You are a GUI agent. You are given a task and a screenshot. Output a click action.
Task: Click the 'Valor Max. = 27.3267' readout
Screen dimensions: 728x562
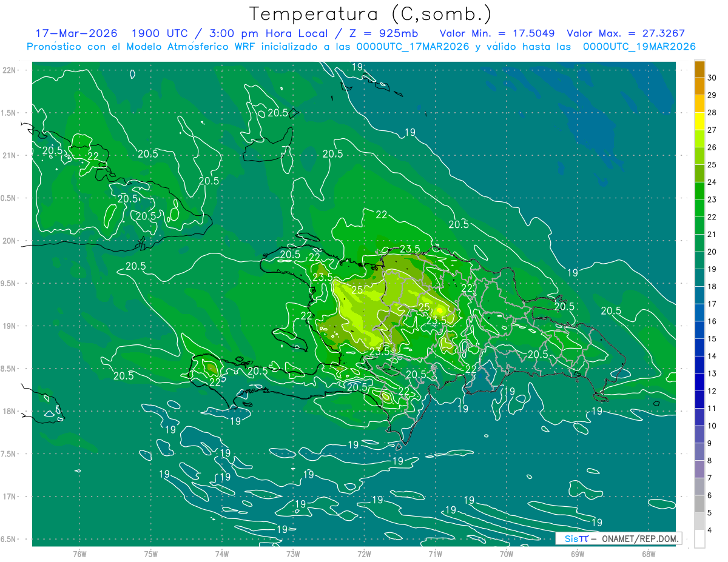tap(625, 33)
